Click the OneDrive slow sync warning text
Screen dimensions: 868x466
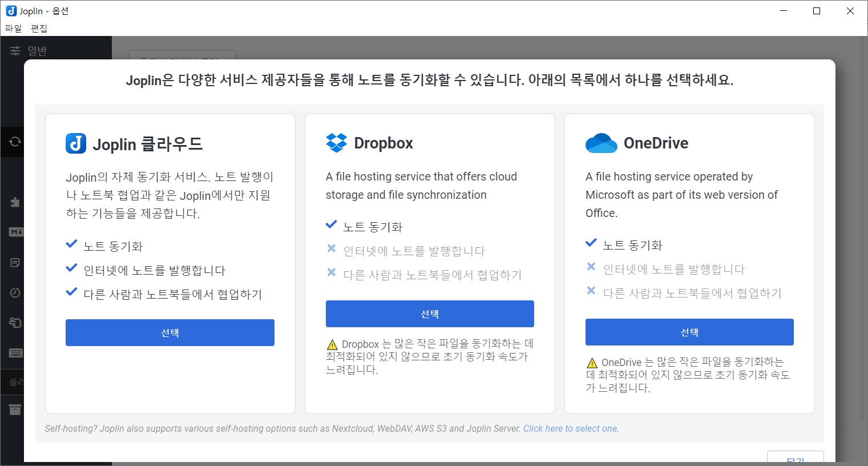[688, 375]
